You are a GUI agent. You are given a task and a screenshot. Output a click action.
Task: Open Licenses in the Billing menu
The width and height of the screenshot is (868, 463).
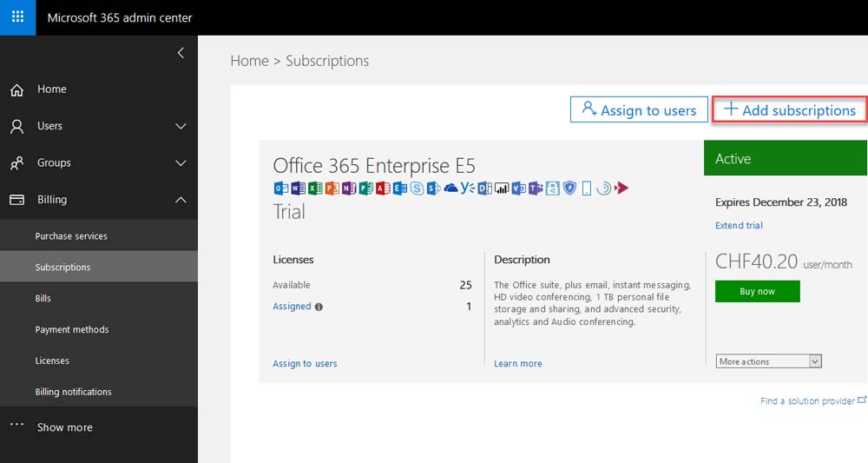click(x=99, y=360)
